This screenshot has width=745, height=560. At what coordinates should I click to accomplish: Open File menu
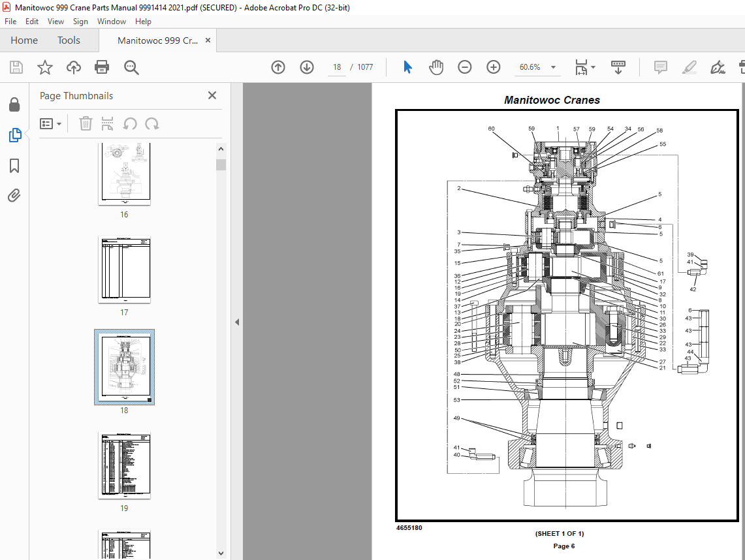tap(10, 22)
